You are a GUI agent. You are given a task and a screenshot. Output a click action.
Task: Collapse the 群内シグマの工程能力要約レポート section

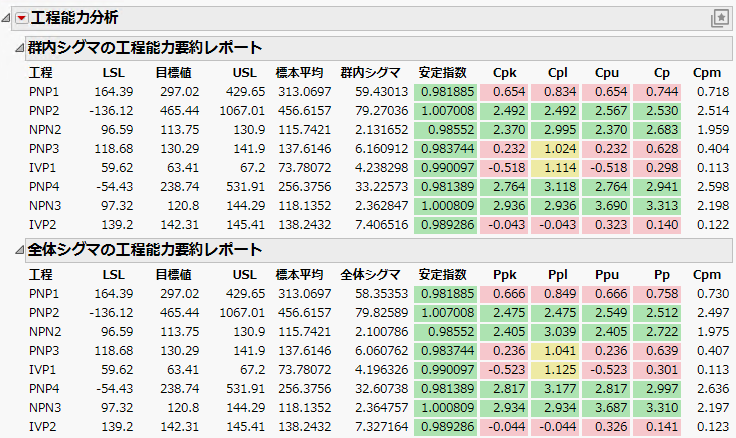click(x=20, y=48)
